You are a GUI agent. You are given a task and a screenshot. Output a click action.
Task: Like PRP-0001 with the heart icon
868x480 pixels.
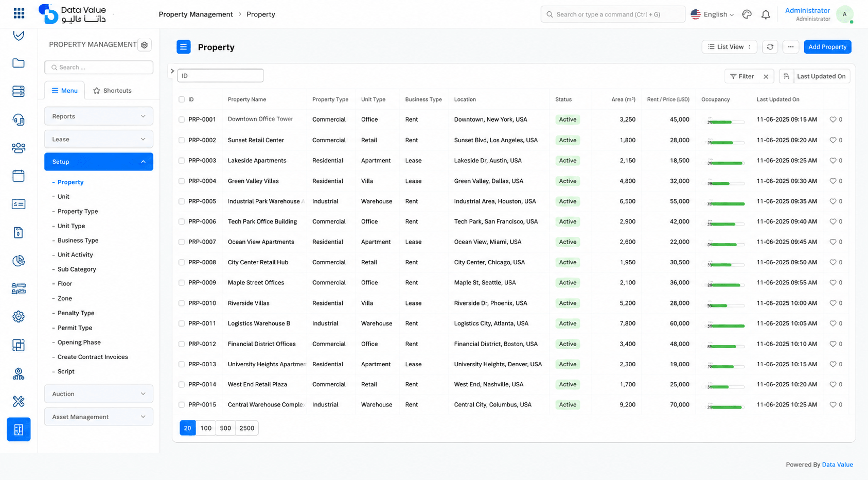click(833, 119)
